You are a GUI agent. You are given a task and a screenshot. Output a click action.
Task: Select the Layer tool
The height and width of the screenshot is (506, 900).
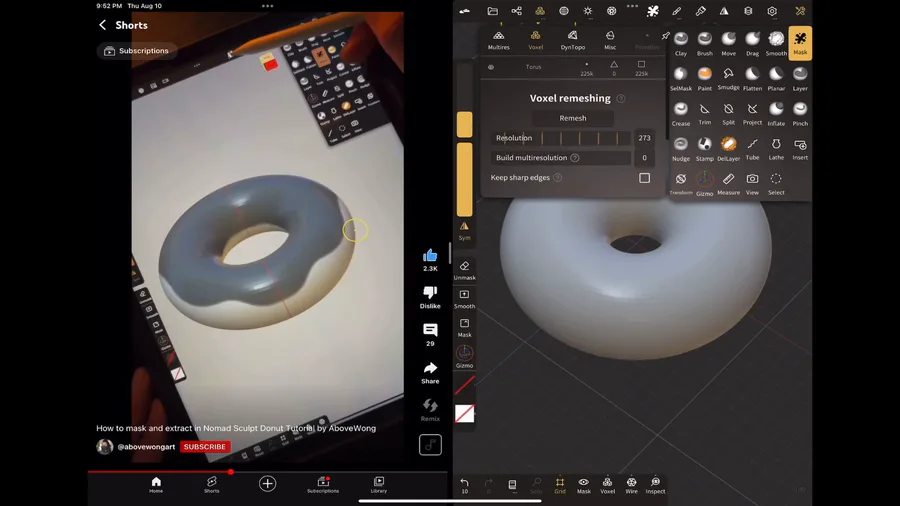[x=800, y=79]
